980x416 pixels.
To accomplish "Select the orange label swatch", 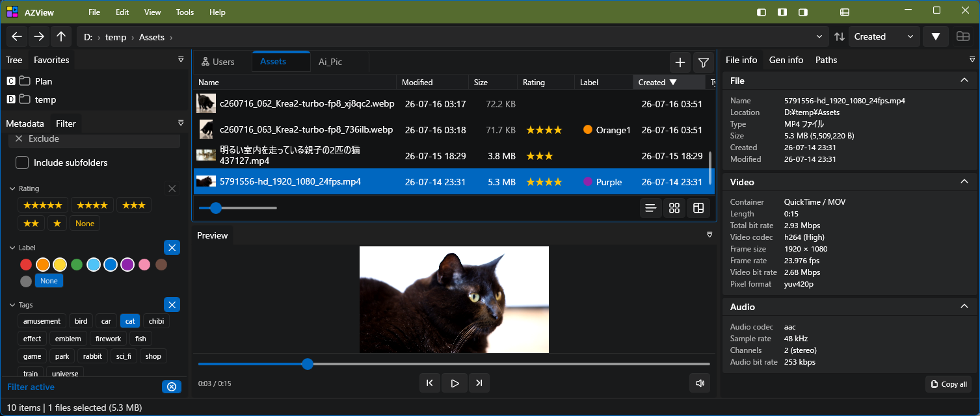I will (x=43, y=265).
